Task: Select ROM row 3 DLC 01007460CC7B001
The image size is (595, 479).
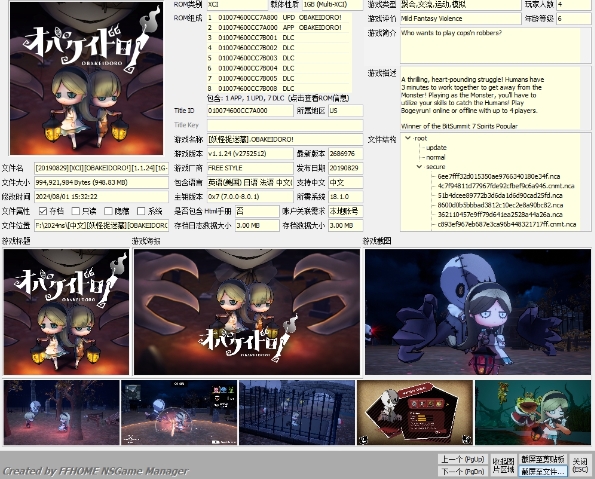Action: click(x=279, y=38)
